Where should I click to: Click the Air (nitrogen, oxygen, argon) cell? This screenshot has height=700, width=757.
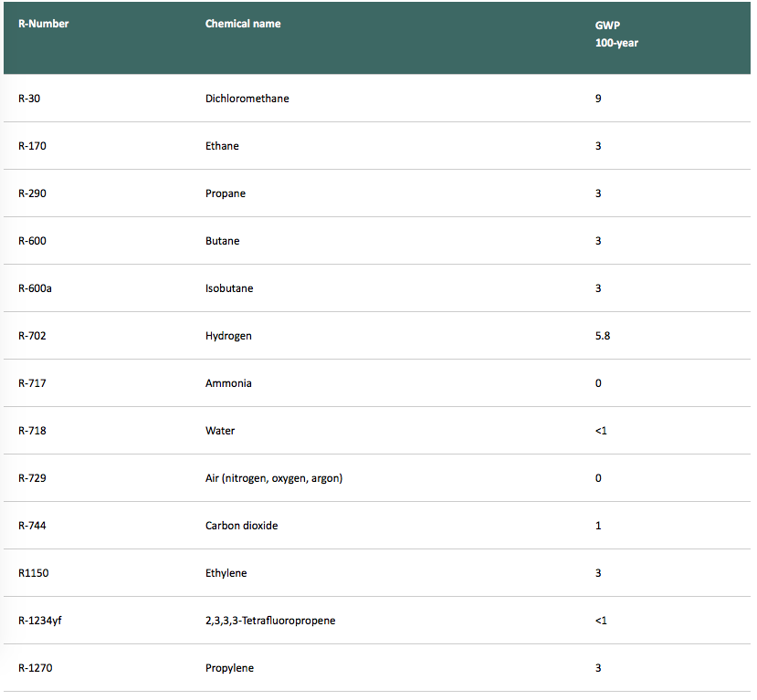[x=274, y=478]
